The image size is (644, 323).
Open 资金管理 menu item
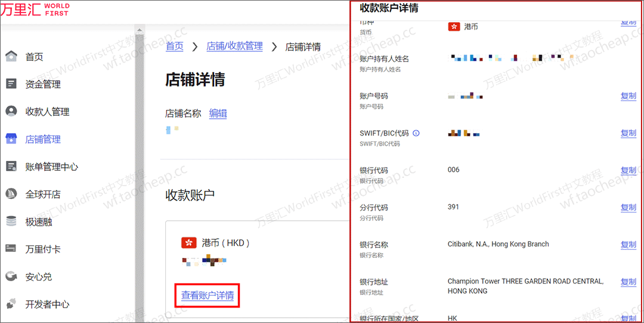tap(43, 84)
